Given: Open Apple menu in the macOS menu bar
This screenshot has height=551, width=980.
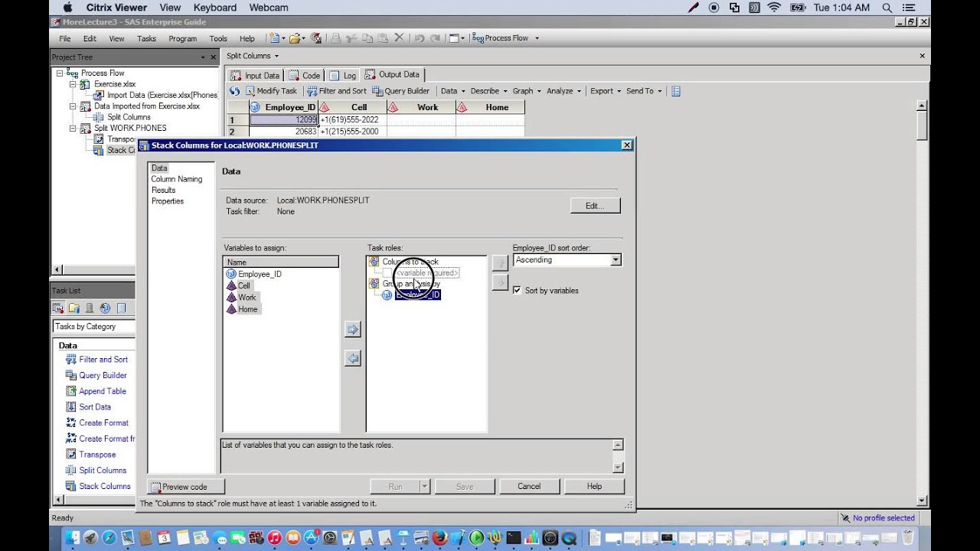Looking at the screenshot, I should (x=67, y=8).
